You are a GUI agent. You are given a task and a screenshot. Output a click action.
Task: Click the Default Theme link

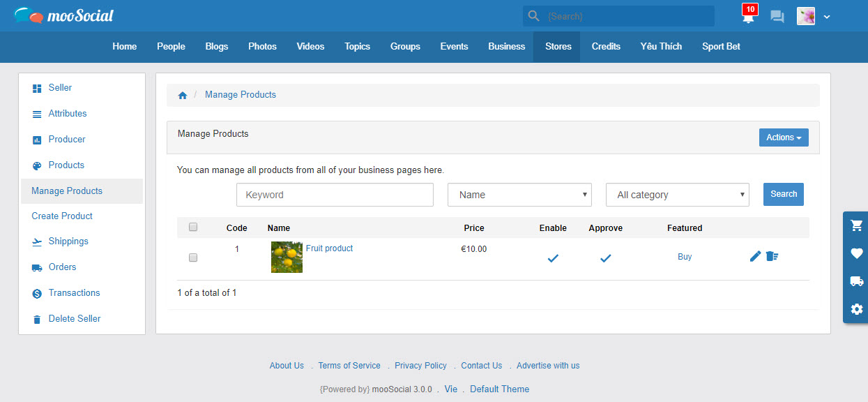tap(499, 389)
